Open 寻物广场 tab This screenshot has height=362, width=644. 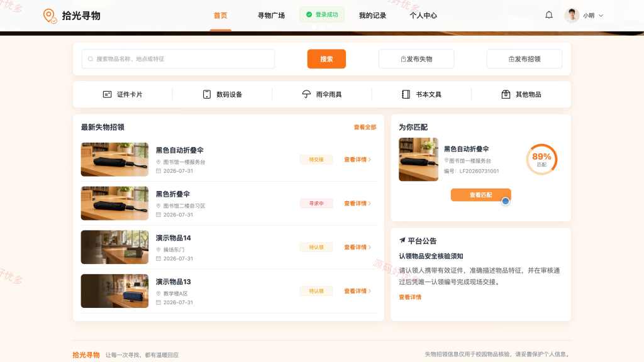(271, 16)
